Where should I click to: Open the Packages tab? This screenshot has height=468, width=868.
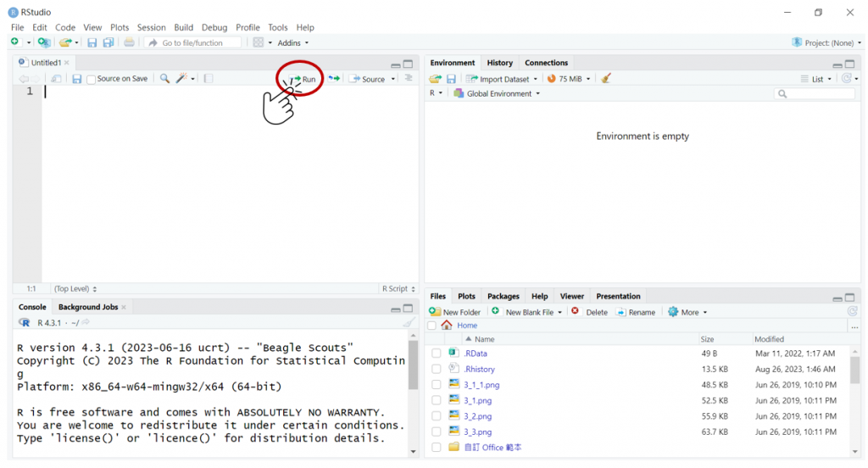[x=504, y=296]
